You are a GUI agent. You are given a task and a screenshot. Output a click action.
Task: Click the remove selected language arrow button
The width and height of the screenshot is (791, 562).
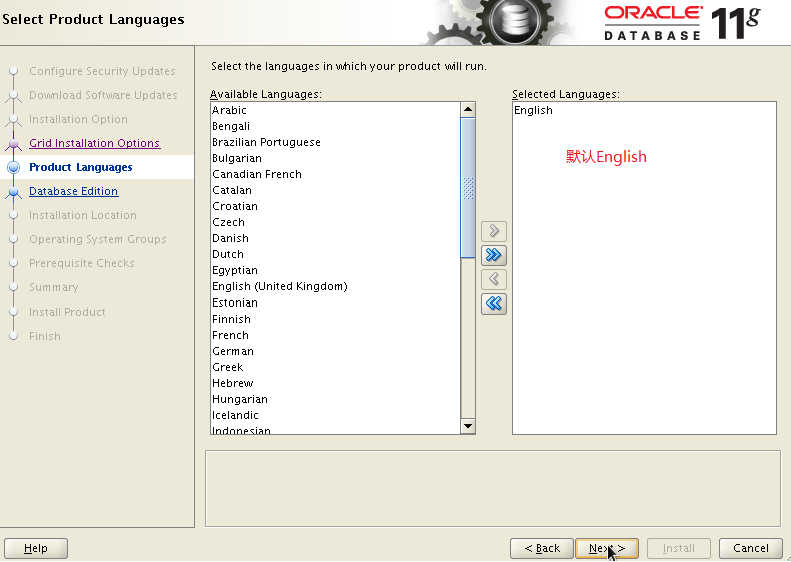point(494,279)
